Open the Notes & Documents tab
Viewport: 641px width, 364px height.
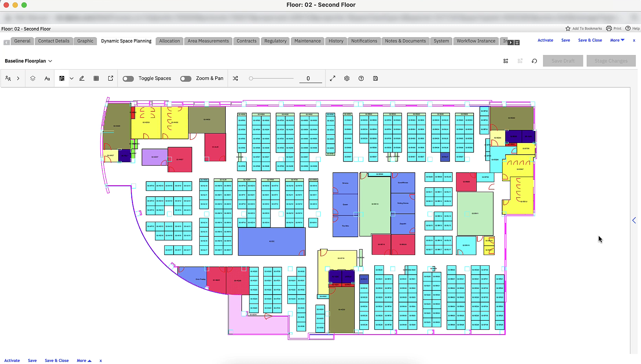click(405, 41)
